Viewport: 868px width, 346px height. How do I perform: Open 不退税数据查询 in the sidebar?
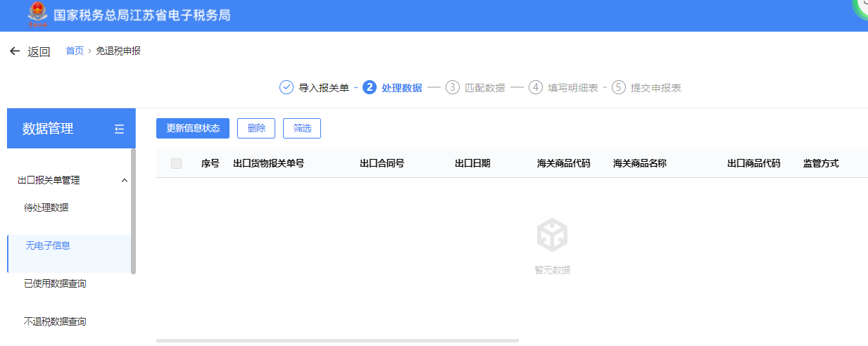[x=55, y=321]
